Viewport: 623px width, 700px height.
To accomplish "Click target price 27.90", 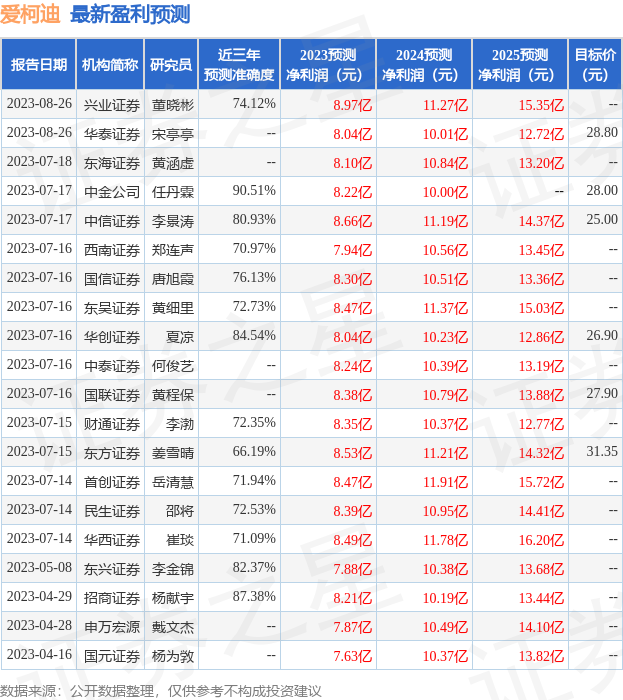I will tap(602, 394).
